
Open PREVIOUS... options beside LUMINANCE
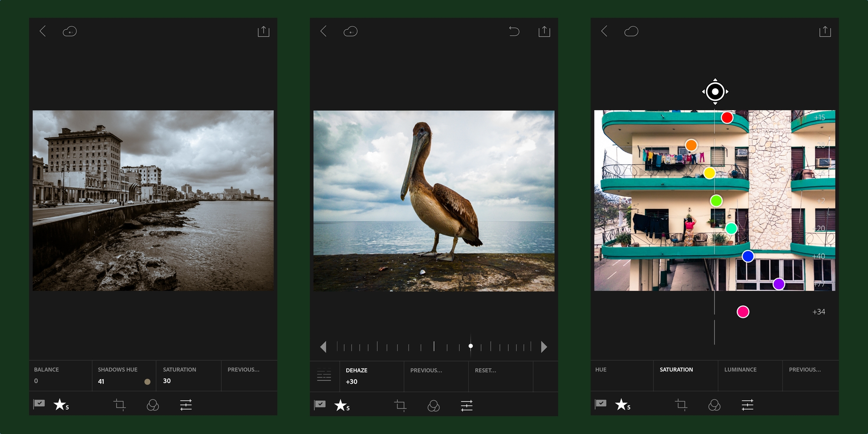pos(805,370)
